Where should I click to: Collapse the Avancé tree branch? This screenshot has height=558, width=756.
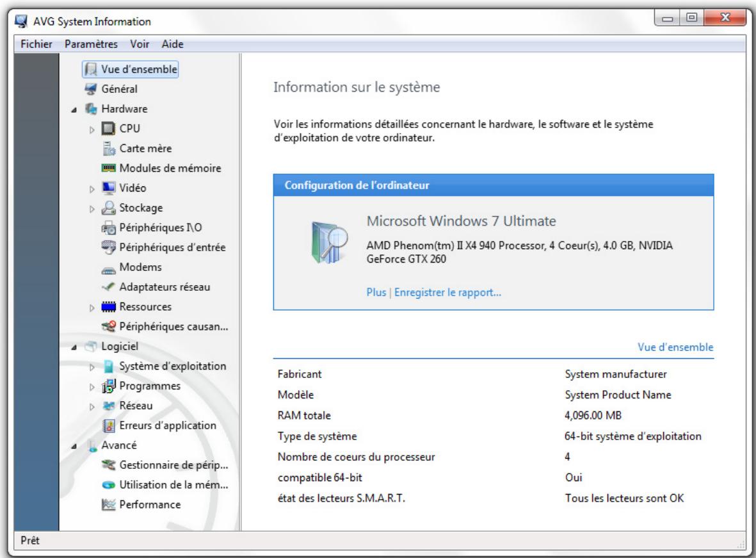74,447
